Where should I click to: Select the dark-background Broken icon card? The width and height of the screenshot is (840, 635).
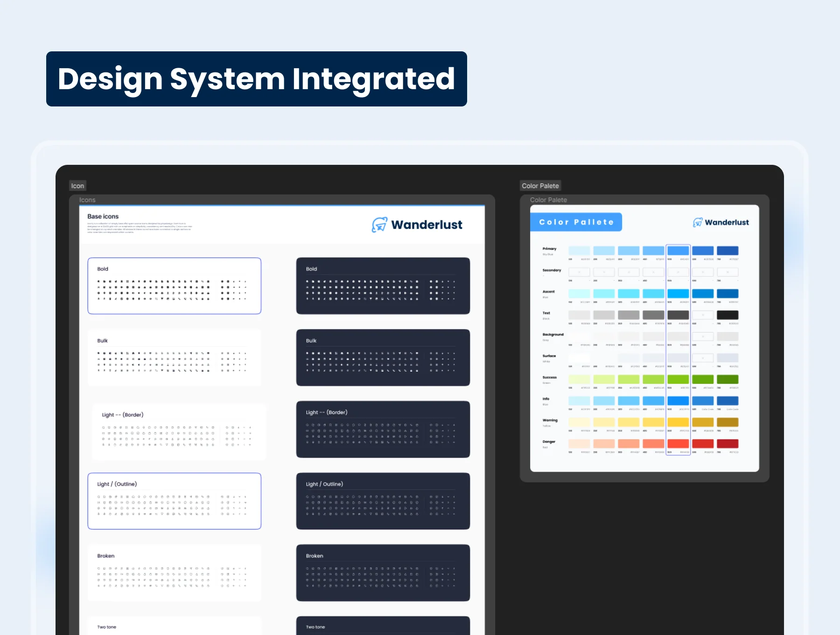click(383, 573)
